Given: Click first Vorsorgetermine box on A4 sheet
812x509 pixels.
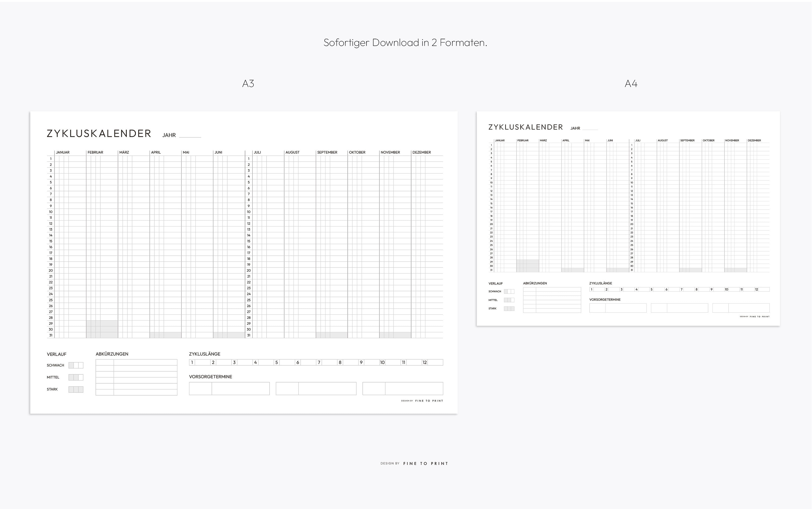Looking at the screenshot, I should coord(618,308).
